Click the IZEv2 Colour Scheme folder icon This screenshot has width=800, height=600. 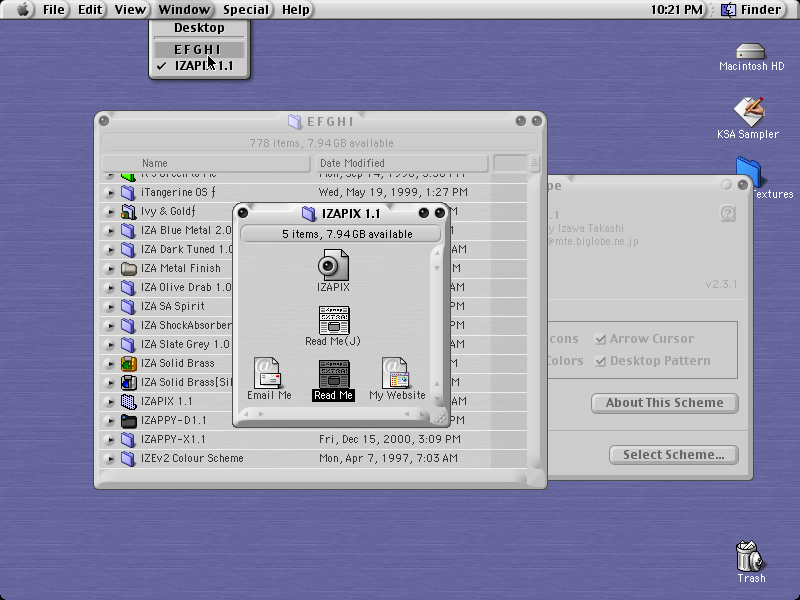[128, 458]
